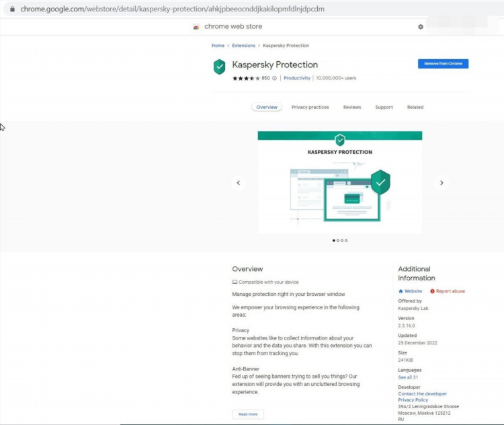Click the Kaspersky Protection breadcrumb text
Screen dimensions: 504x425
pyautogui.click(x=286, y=46)
